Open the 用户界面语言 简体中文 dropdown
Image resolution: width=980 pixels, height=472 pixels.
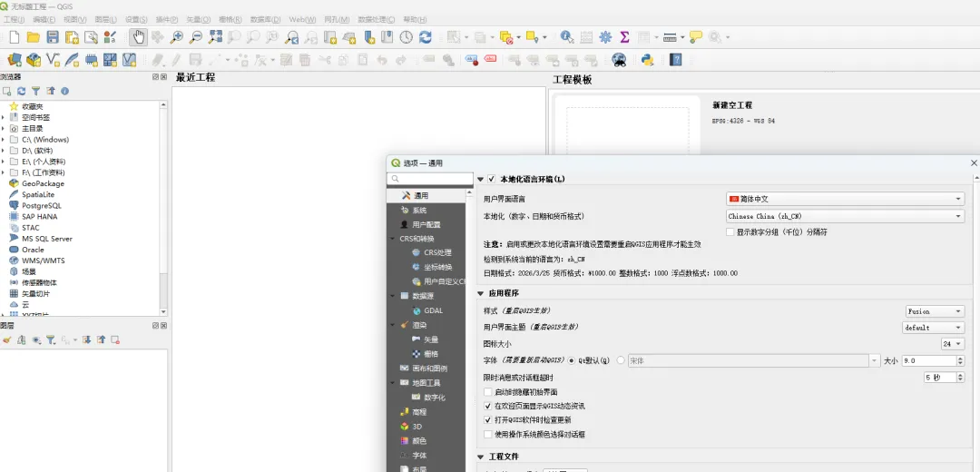pos(845,199)
